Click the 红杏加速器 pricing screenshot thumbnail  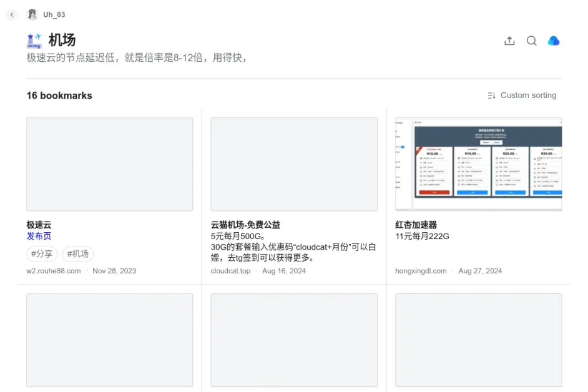pyautogui.click(x=478, y=164)
